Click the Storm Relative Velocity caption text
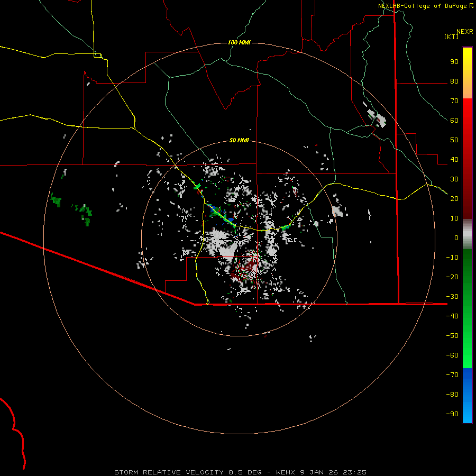The image size is (476, 476). [241, 472]
